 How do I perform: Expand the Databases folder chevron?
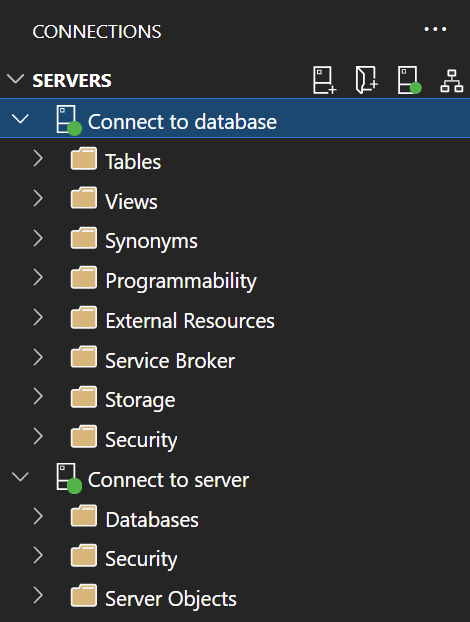point(38,516)
